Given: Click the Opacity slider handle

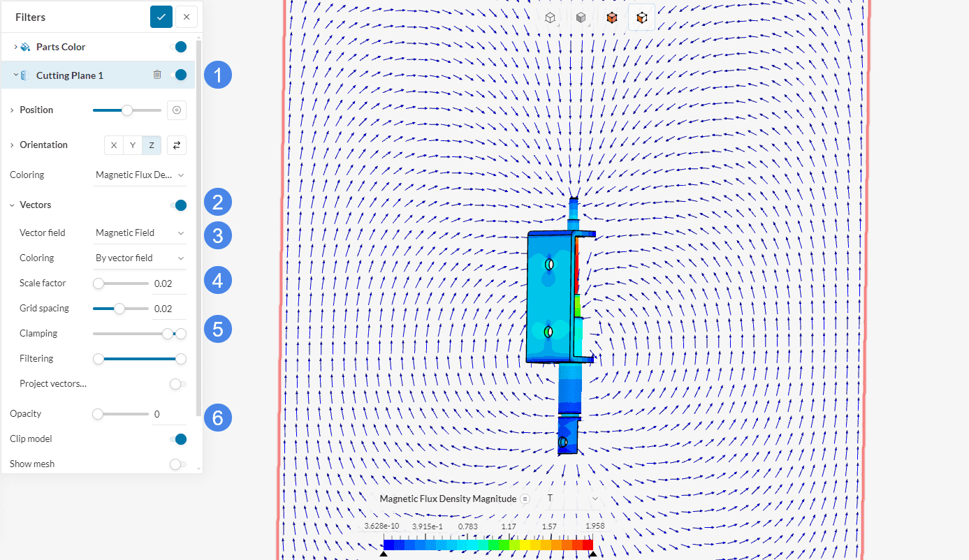Looking at the screenshot, I should tap(98, 414).
